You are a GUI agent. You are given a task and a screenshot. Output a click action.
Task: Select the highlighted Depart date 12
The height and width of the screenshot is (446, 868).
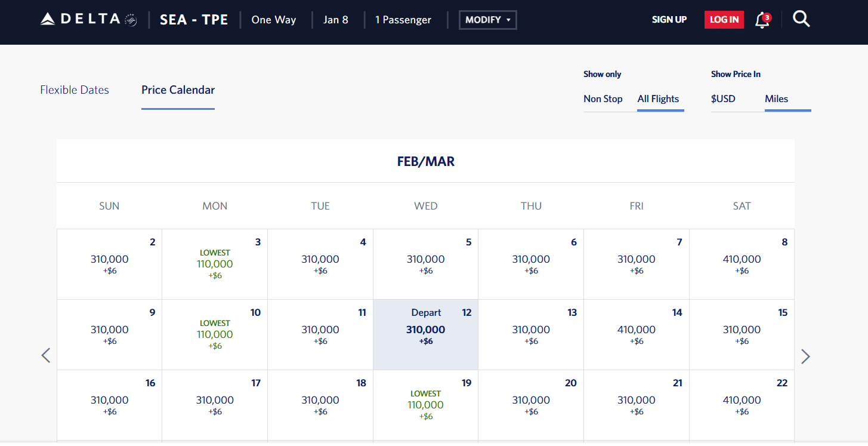pyautogui.click(x=425, y=335)
